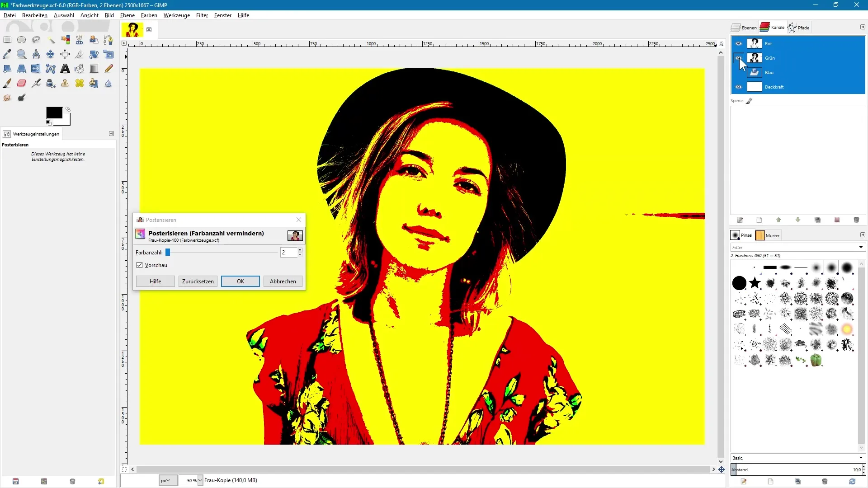Select the Color Picker eyedropper tool
Viewport: 868px width, 488px height.
(7, 54)
